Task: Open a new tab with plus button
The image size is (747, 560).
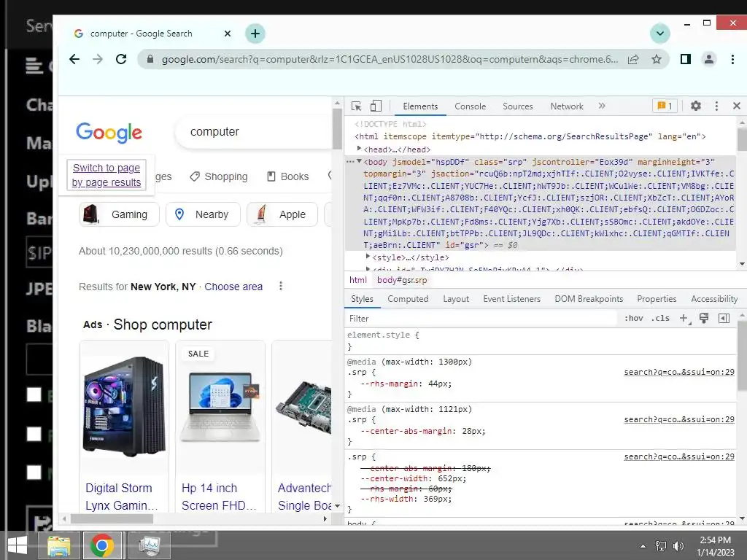Action: [x=255, y=34]
